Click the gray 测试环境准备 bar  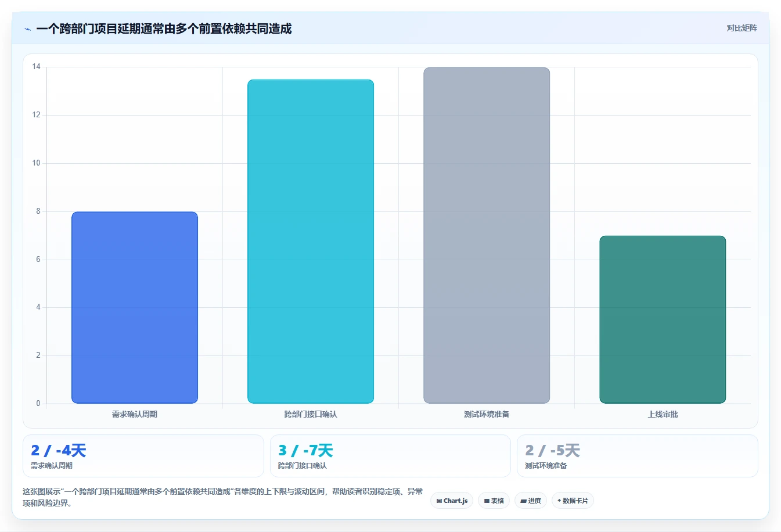pos(487,235)
